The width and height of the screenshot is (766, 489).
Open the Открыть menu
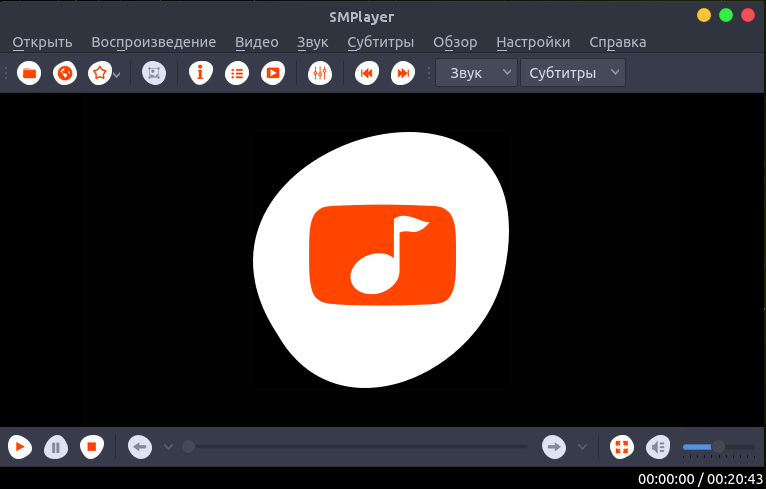[x=43, y=42]
